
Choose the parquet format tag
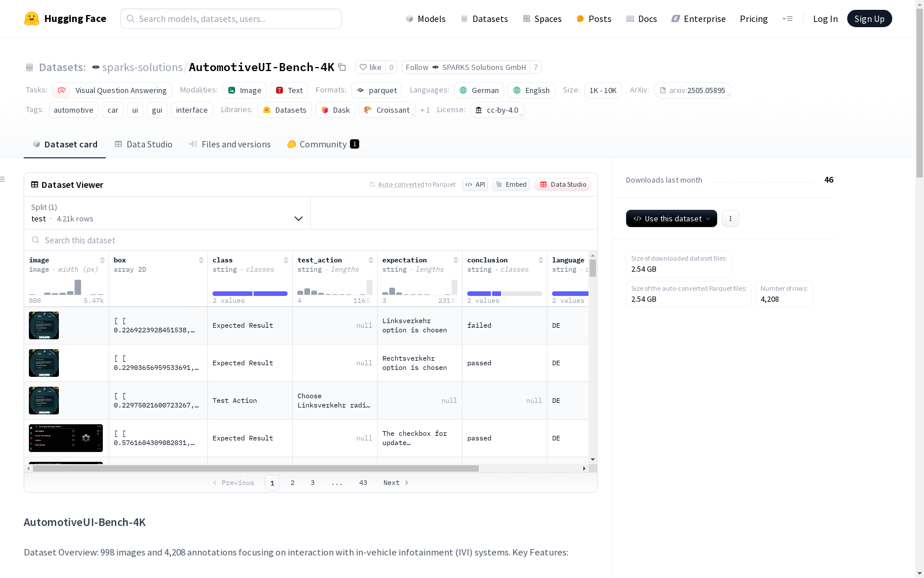(x=377, y=90)
